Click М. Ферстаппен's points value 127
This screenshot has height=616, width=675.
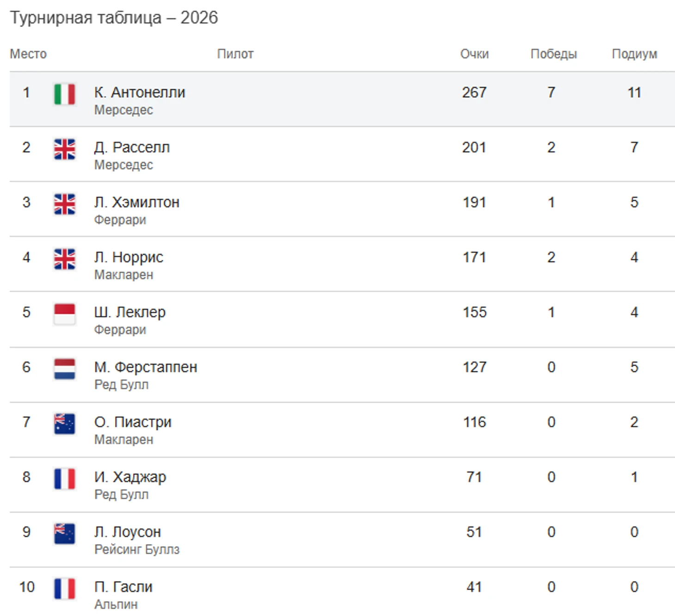pos(474,367)
